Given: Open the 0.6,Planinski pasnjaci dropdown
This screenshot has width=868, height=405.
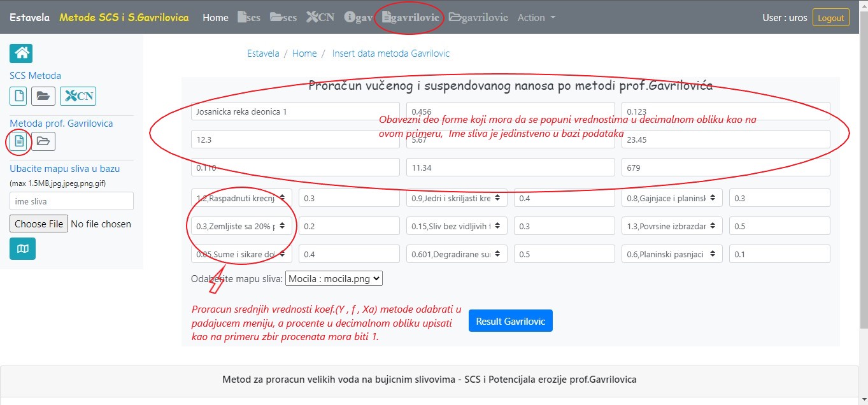Looking at the screenshot, I should (672, 254).
